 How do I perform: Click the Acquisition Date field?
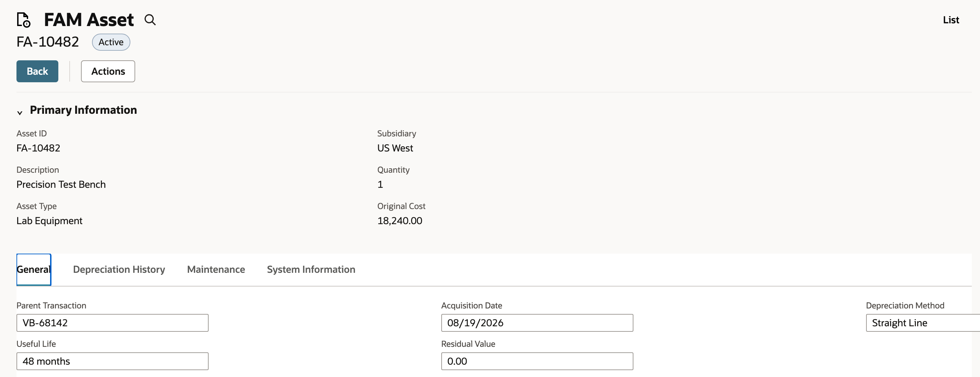coord(537,323)
